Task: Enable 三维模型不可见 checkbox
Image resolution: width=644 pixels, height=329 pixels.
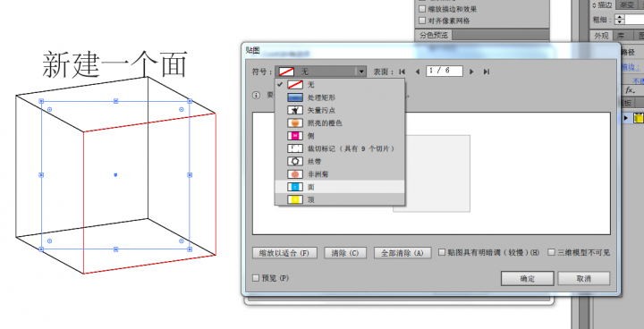Action: pyautogui.click(x=552, y=253)
